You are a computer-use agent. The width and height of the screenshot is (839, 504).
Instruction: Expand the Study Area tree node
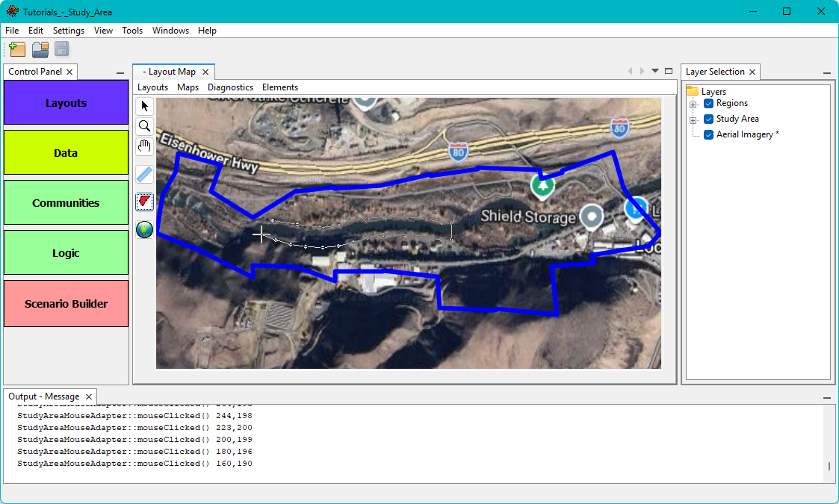pos(693,120)
